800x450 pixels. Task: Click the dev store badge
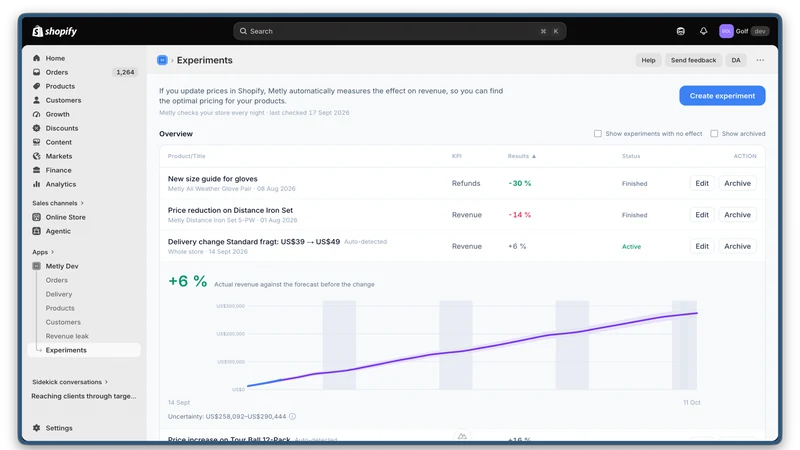[760, 31]
